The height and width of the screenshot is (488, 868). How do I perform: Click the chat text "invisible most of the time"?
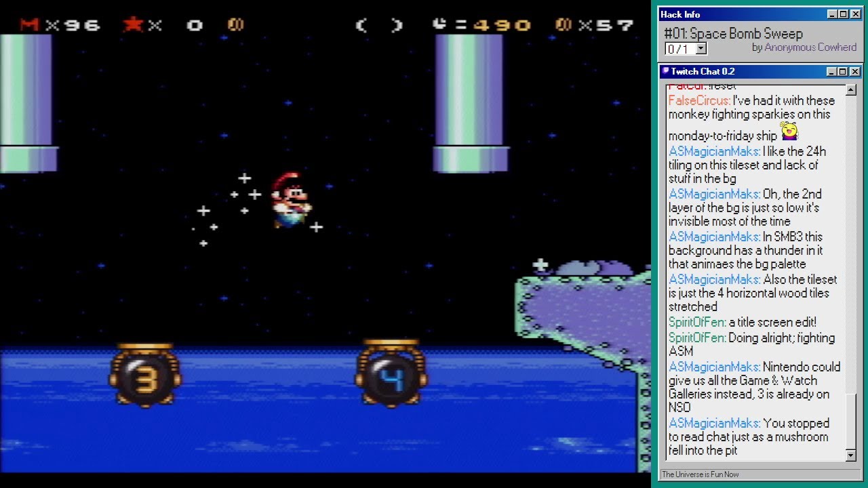tap(730, 221)
